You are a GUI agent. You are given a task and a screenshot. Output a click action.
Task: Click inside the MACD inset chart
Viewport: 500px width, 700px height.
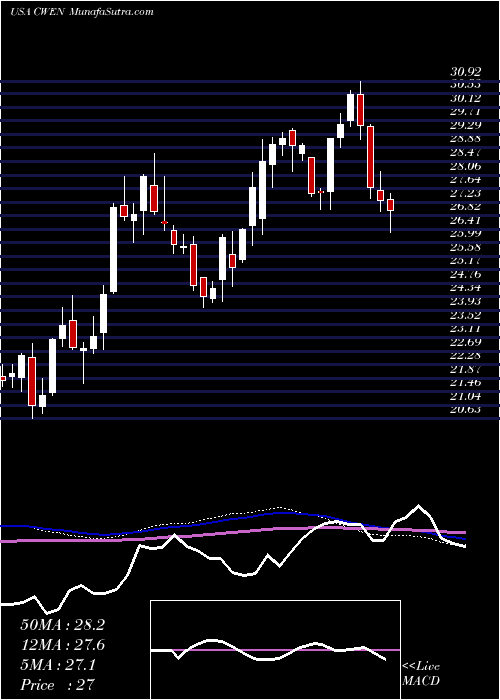(x=275, y=650)
